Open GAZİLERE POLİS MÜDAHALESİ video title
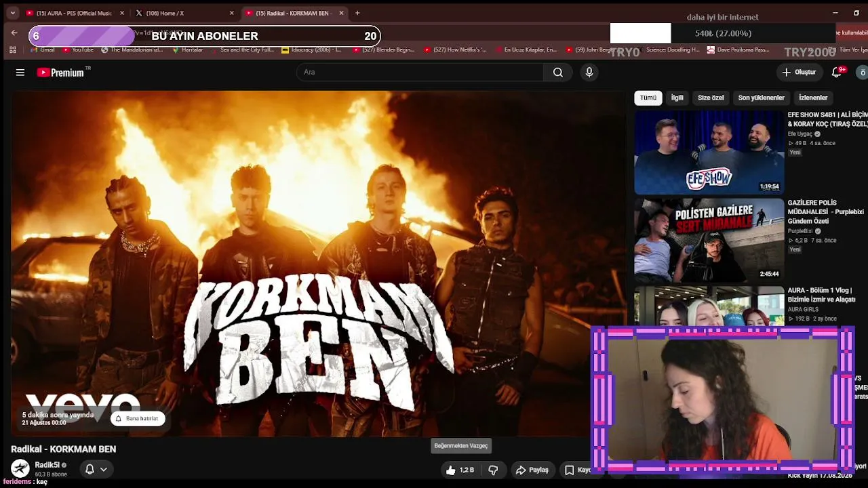Image resolution: width=868 pixels, height=488 pixels. [826, 211]
